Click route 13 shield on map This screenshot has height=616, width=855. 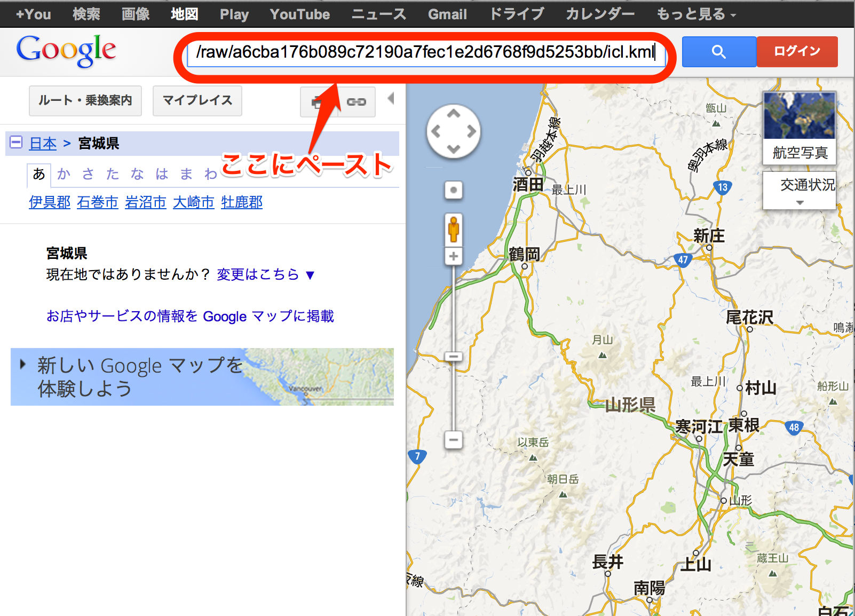(x=723, y=187)
